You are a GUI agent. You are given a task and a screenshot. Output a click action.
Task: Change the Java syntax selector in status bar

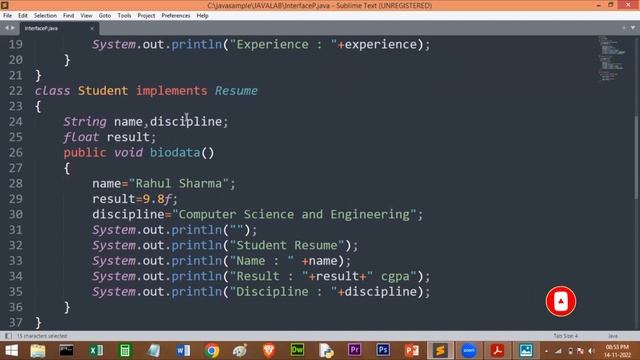613,336
